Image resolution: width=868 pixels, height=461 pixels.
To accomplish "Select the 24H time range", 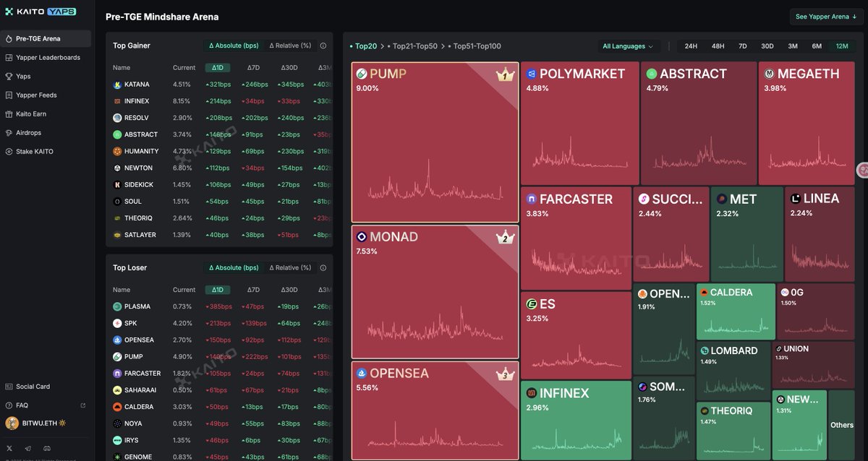I will tap(691, 46).
